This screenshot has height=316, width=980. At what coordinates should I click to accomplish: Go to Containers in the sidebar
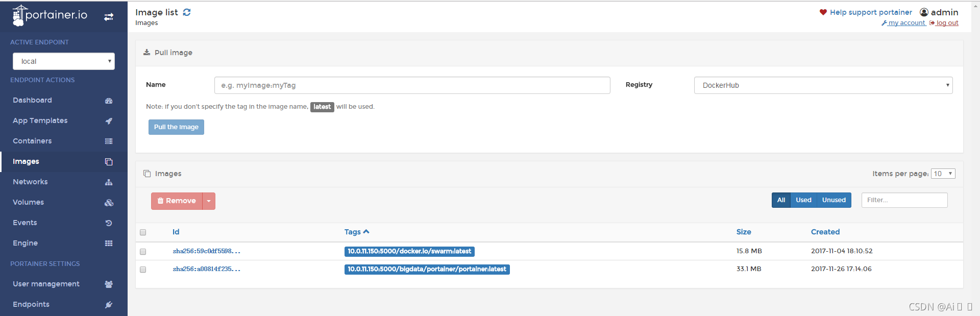click(64, 141)
